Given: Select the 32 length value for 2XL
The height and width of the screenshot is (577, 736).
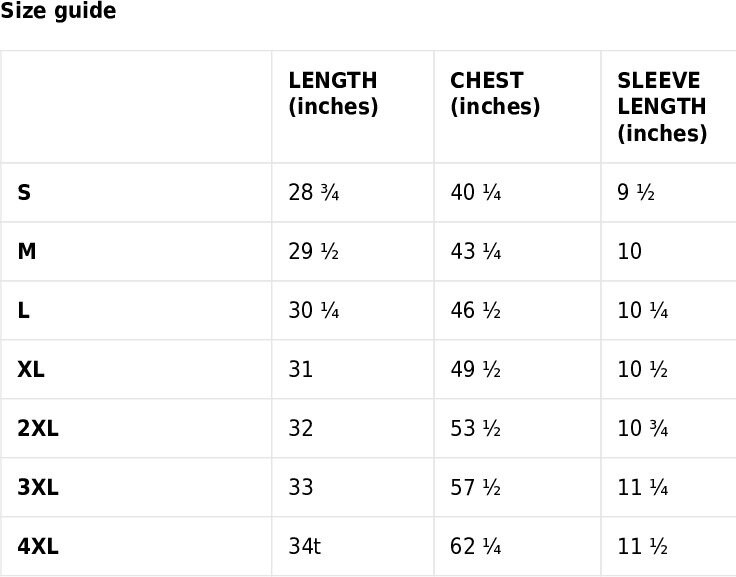Looking at the screenshot, I should [x=300, y=428].
